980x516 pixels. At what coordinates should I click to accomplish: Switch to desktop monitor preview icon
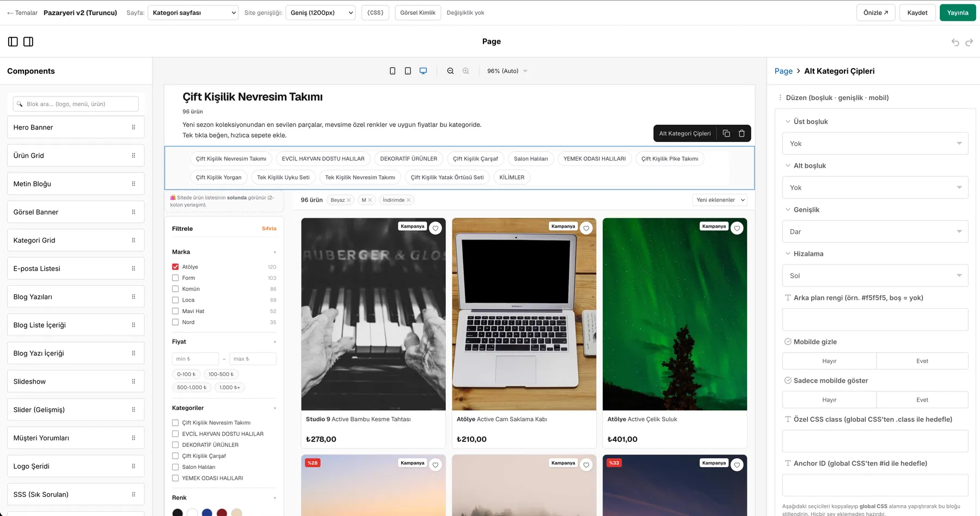pyautogui.click(x=423, y=71)
